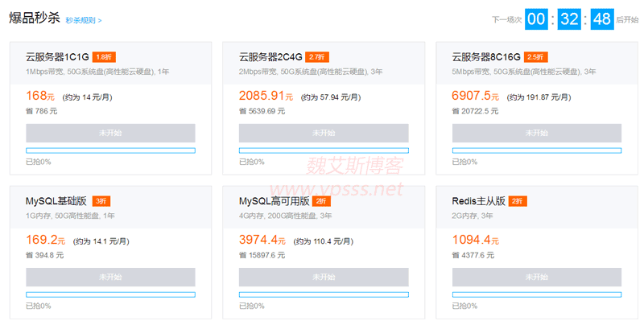Click the progress bar in MySQL高可用版 card
The image size is (644, 325).
click(323, 294)
